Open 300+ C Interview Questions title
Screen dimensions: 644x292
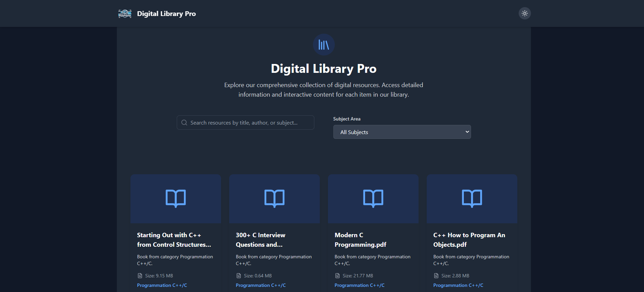(x=261, y=240)
